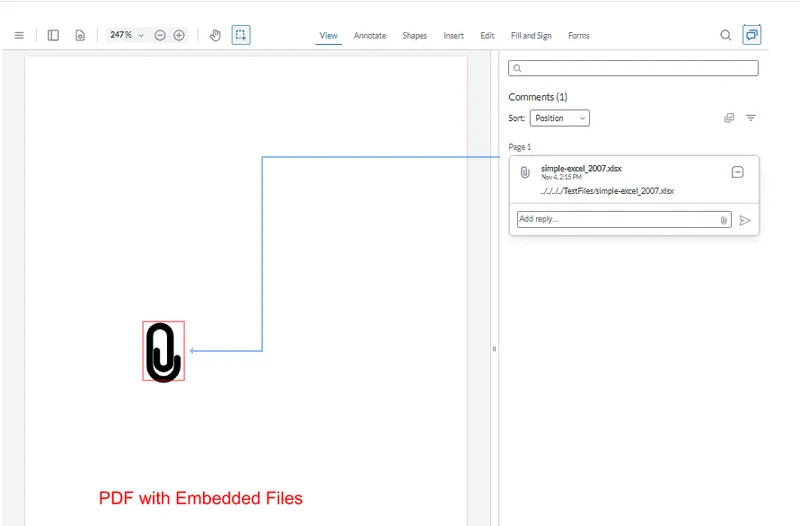Select the Pan hand tool
The width and height of the screenshot is (800, 526).
tap(215, 35)
